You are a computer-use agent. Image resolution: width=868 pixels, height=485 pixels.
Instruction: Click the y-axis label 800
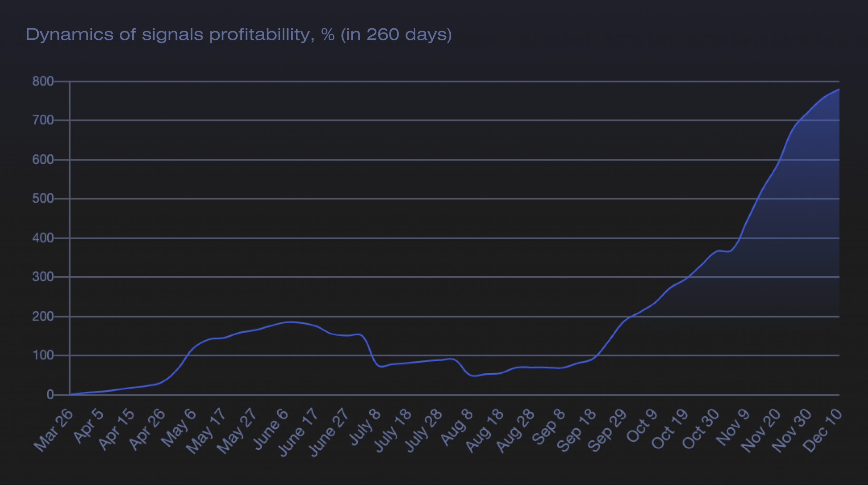pyautogui.click(x=43, y=81)
